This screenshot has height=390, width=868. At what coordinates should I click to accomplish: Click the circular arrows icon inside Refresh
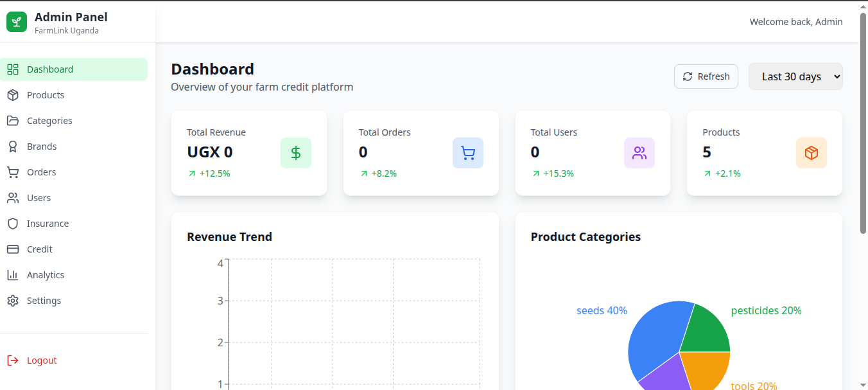coord(688,76)
